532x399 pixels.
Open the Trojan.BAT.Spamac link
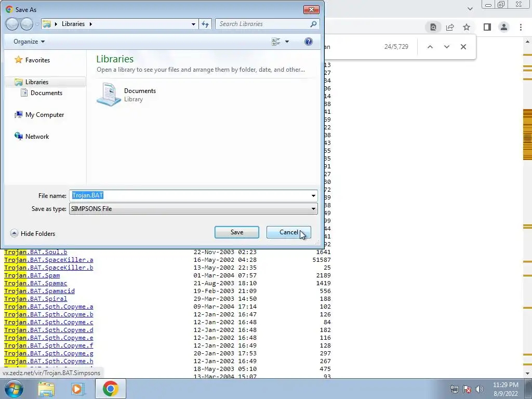pyautogui.click(x=36, y=283)
